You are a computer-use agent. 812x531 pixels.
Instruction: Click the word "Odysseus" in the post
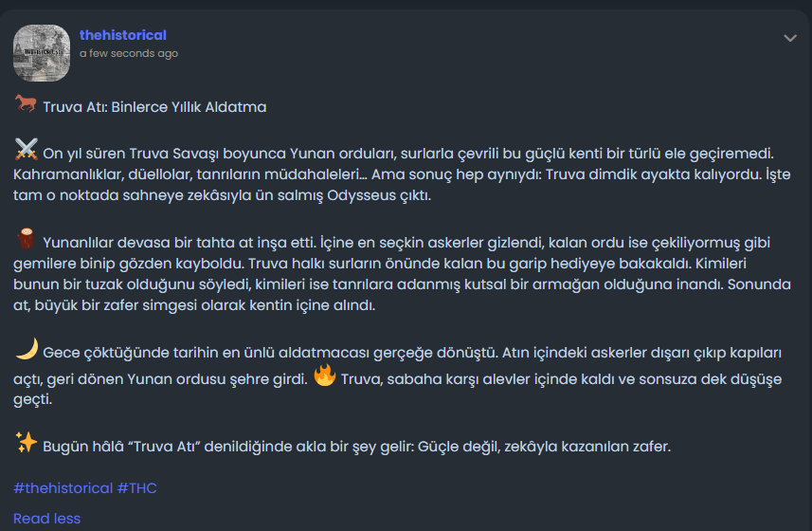[x=330, y=196]
